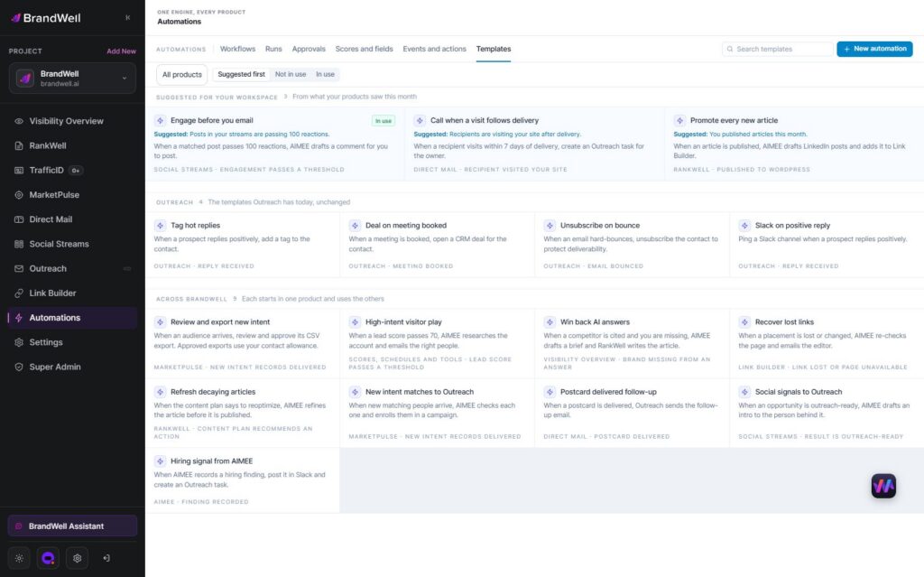Click the search magnifier icon
The width and height of the screenshot is (924, 577).
tap(730, 49)
